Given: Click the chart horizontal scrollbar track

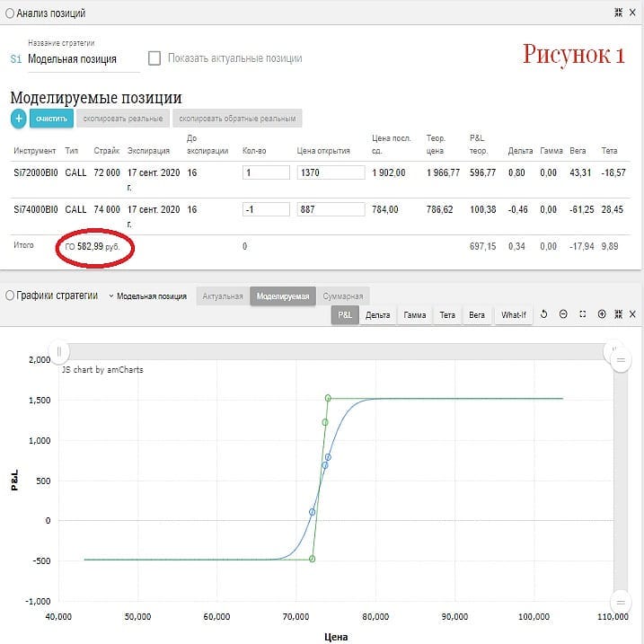Looking at the screenshot, I should 336,352.
